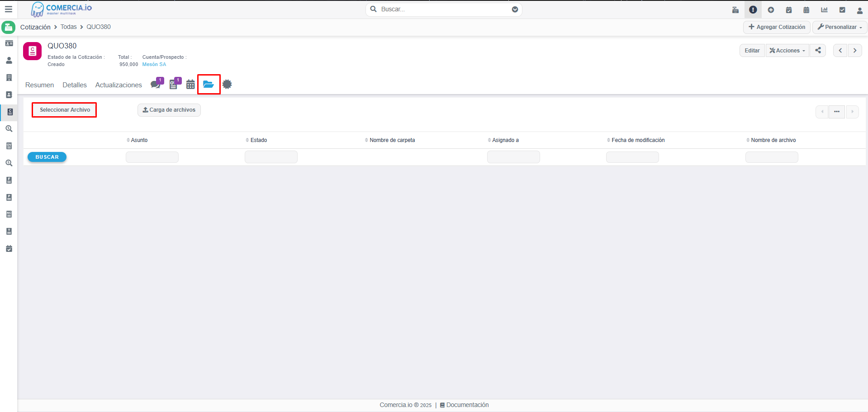Open the hamburger main menu
The image size is (868, 412).
pyautogui.click(x=9, y=9)
